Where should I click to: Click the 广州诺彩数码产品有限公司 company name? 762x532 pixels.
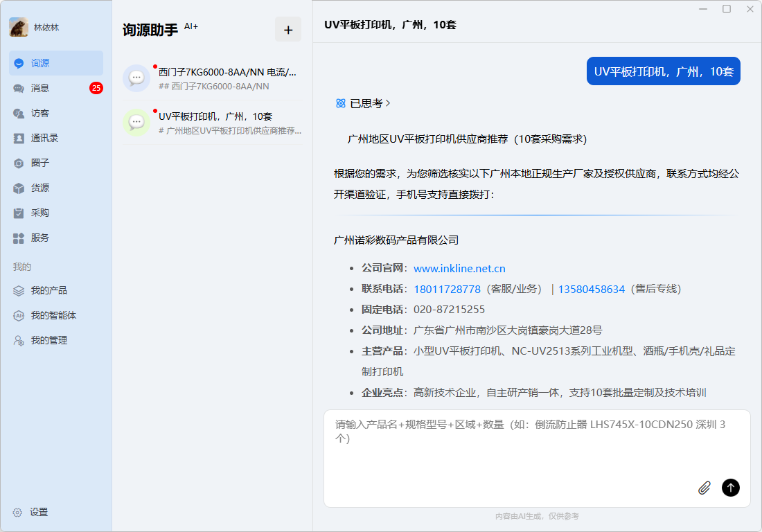[396, 240]
